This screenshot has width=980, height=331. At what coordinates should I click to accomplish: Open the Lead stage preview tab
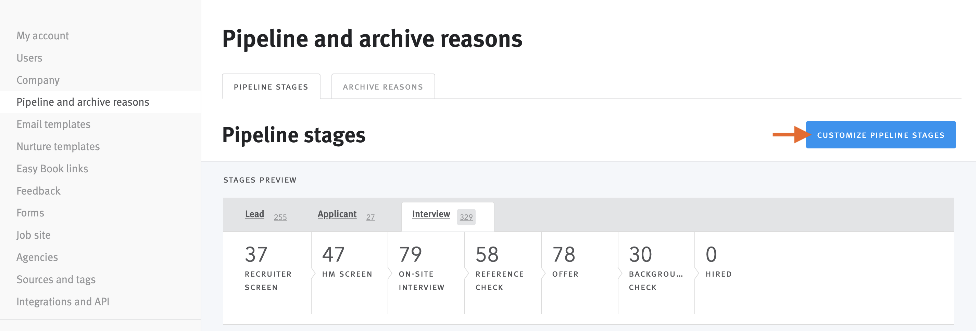tap(254, 214)
